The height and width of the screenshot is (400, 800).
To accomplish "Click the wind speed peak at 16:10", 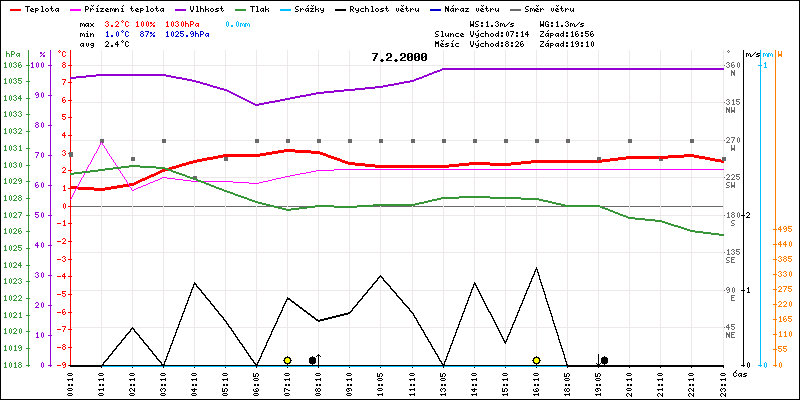I will tap(536, 268).
